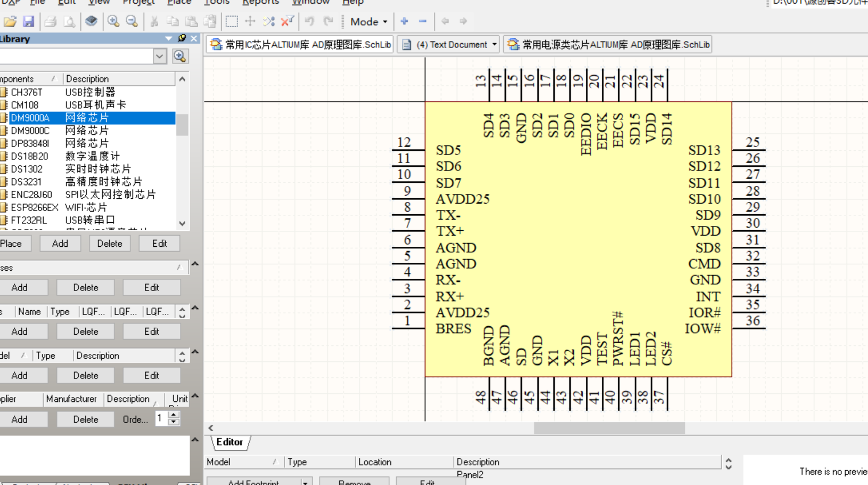Select ENC28J60 component row
Image resolution: width=868 pixels, height=485 pixels.
(x=88, y=195)
